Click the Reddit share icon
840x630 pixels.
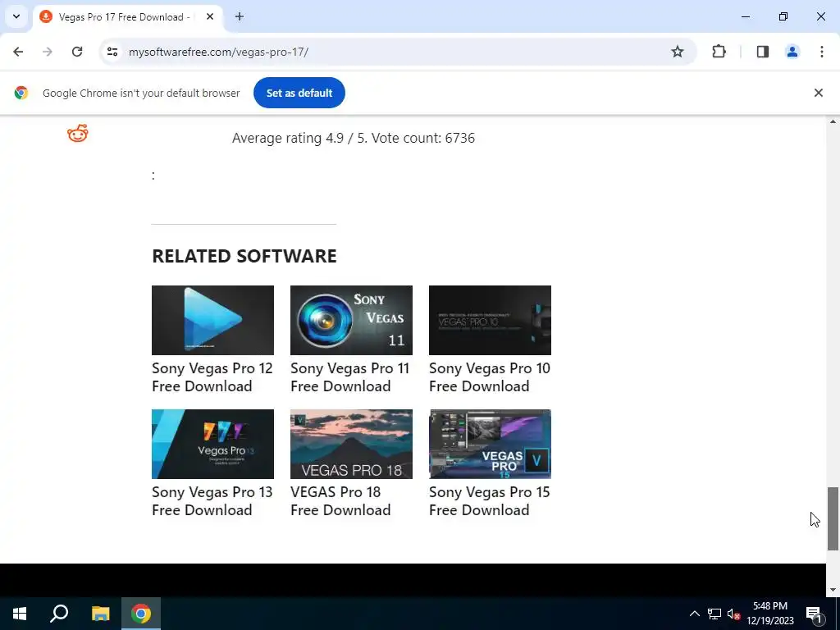pyautogui.click(x=78, y=134)
